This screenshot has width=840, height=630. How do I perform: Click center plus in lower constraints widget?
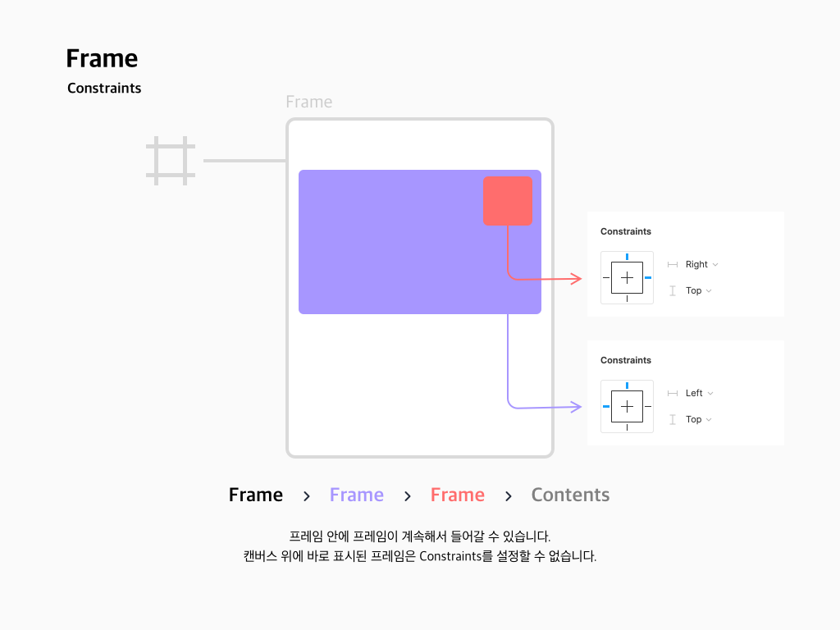point(627,407)
